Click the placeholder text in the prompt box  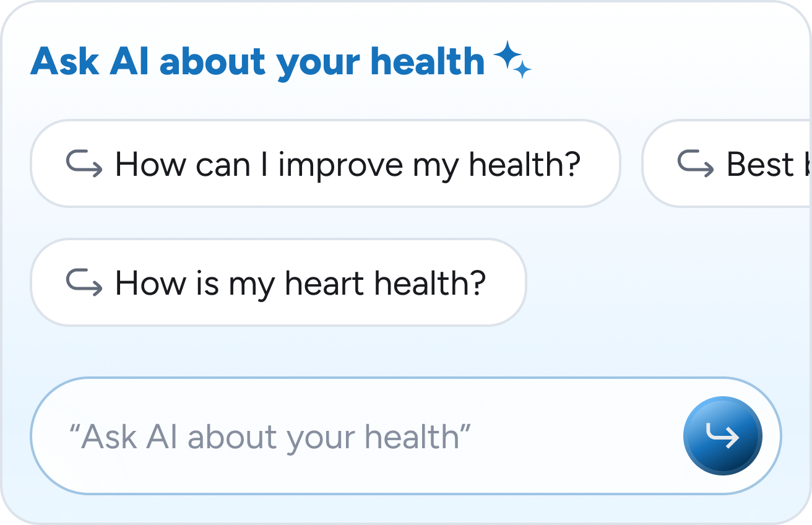coord(270,437)
